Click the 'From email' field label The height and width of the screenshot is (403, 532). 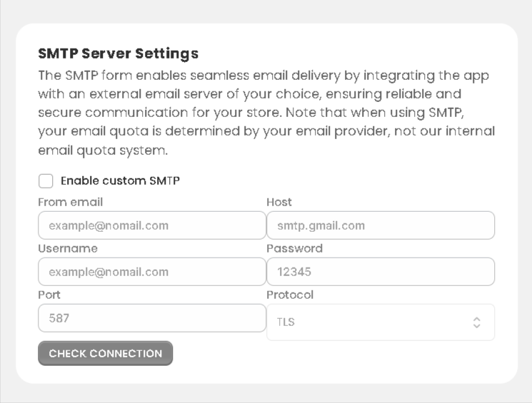click(x=70, y=203)
